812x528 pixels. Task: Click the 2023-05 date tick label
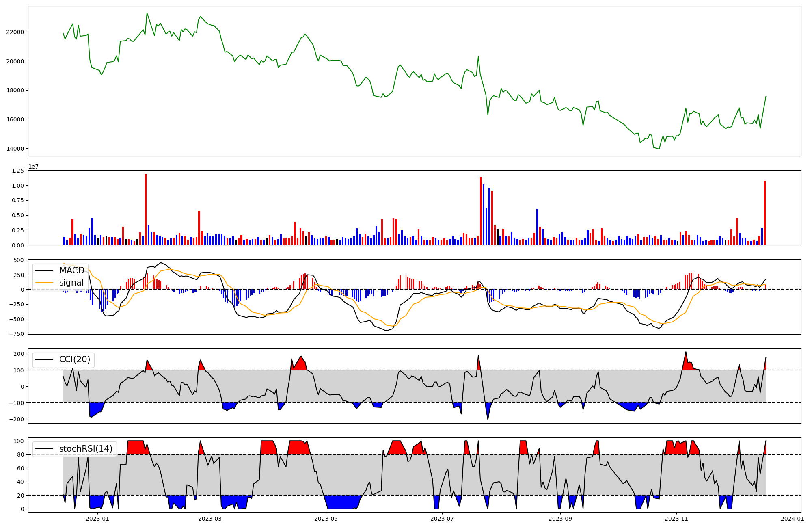tap(326, 519)
